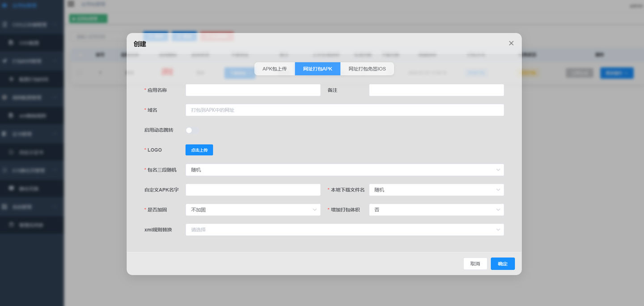This screenshot has width=644, height=306.
Task: Expand the 增加打包体积 dropdown
Action: 436,210
